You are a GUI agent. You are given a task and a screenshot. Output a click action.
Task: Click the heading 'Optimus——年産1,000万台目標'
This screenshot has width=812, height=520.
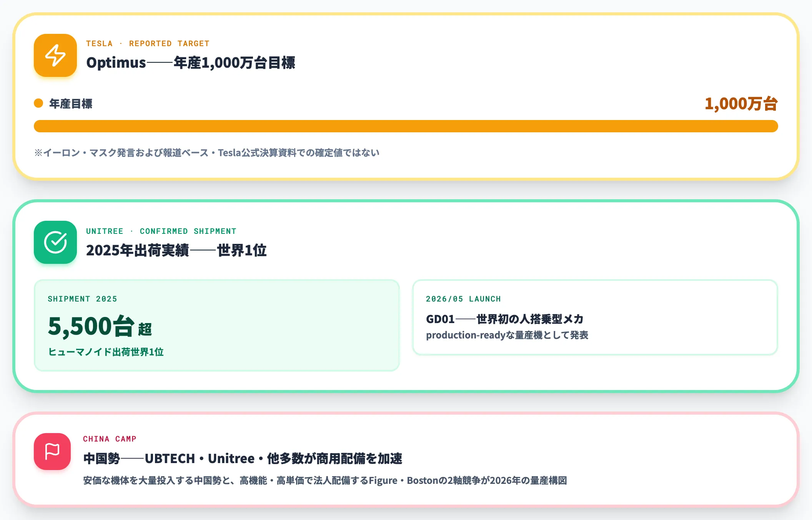[191, 63]
